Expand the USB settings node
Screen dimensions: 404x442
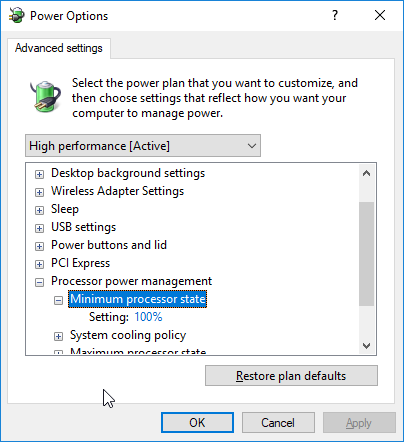39,228
